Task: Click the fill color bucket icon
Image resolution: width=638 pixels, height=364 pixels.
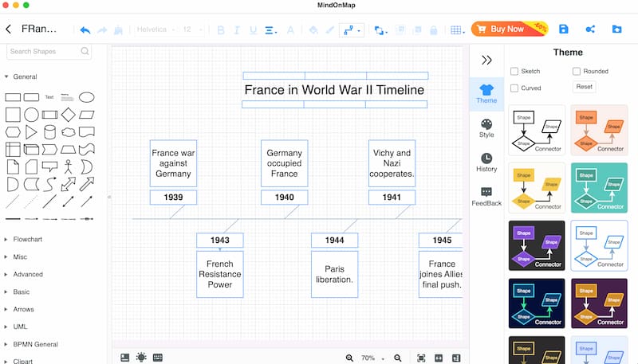Action: [x=313, y=30]
